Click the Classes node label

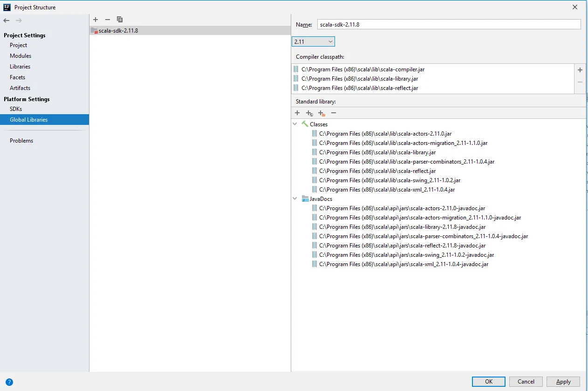coord(319,124)
